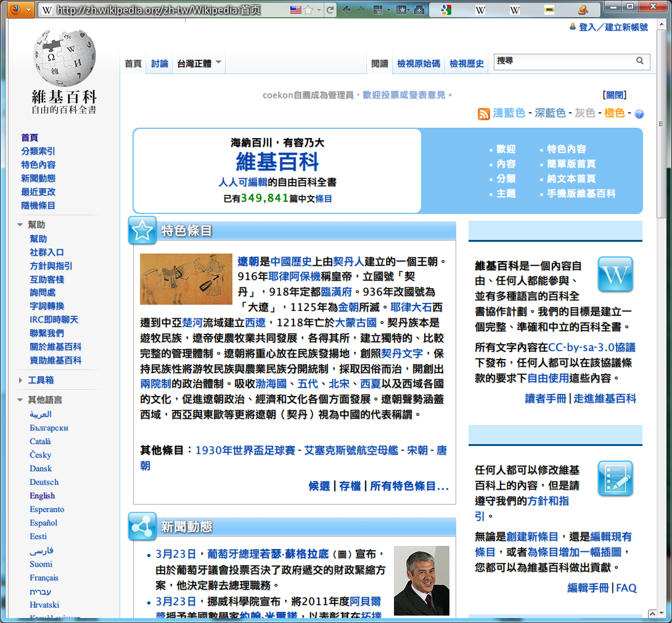Choose the 淺藍色 color theme
This screenshot has width=672, height=623.
point(509,113)
